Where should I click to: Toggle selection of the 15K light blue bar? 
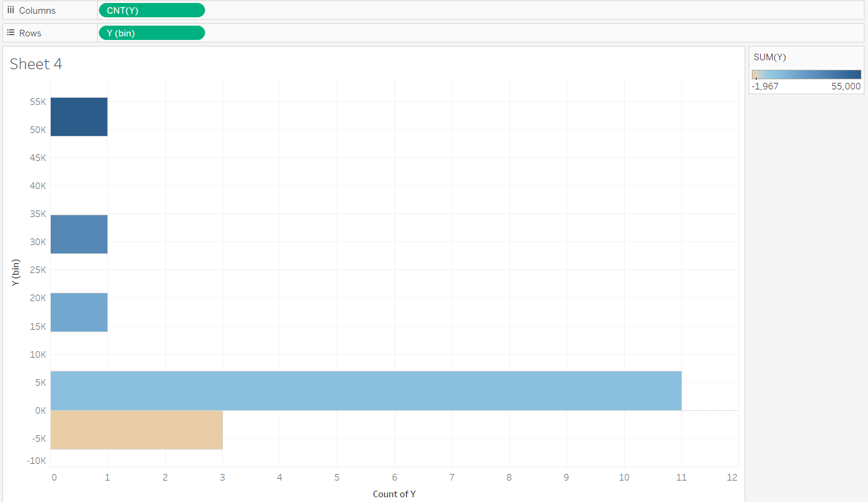click(x=79, y=312)
